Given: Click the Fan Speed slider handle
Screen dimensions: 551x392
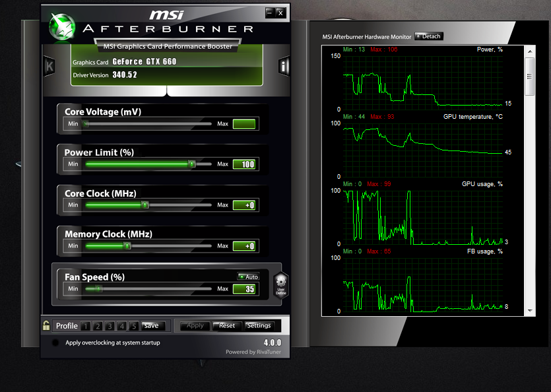Looking at the screenshot, I should [99, 288].
